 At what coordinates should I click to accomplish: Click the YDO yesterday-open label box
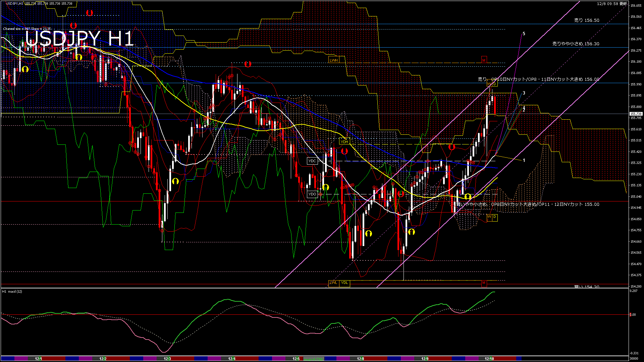[312, 194]
